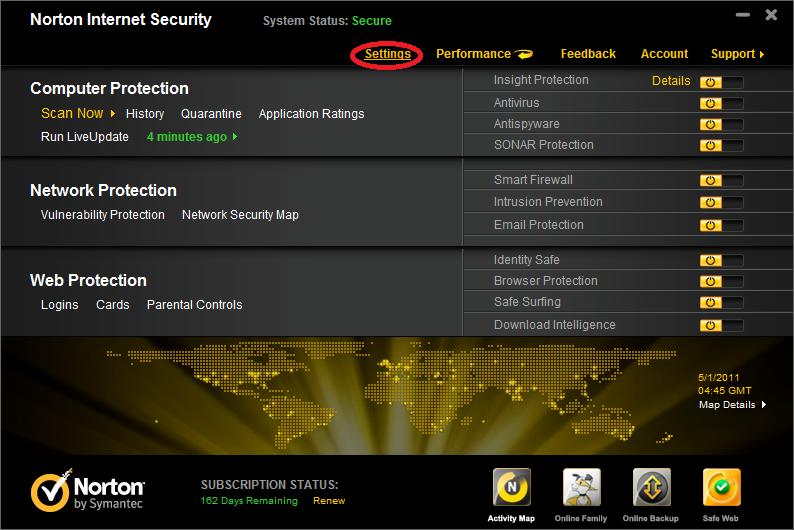This screenshot has height=530, width=794.
Task: Expand the Scan Now options arrow
Action: (113, 114)
